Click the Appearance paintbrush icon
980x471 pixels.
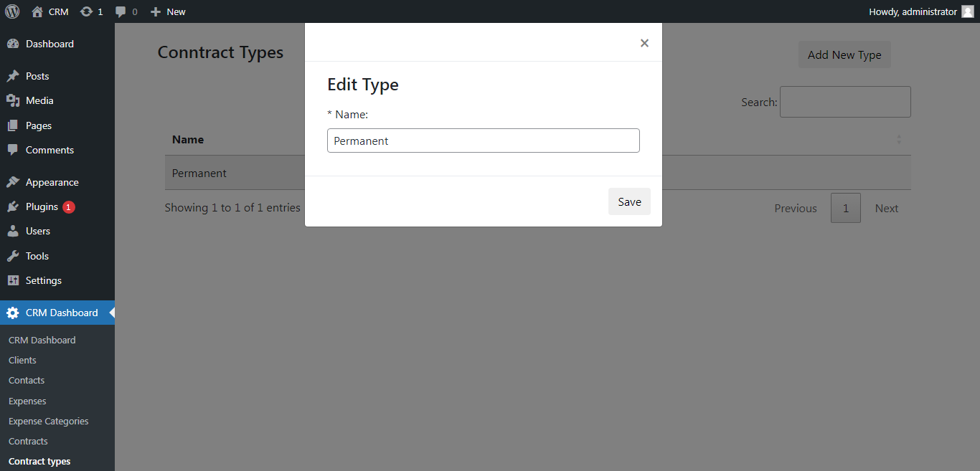click(14, 181)
